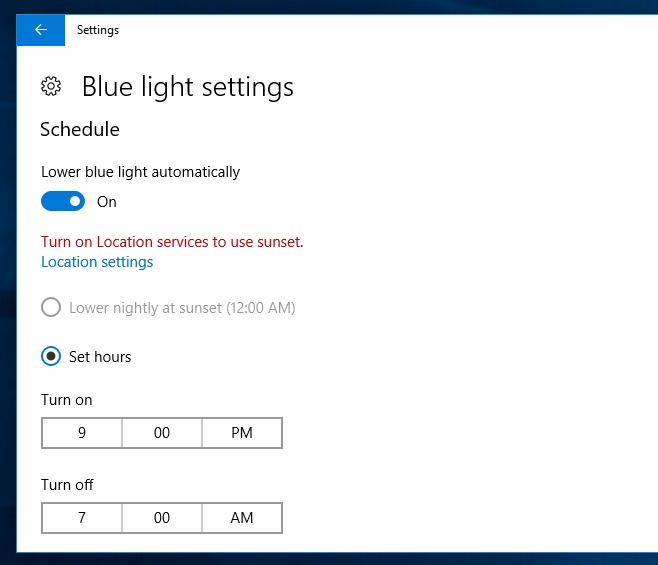
Task: Open Turn off hour picker showing 7
Action: point(82,518)
